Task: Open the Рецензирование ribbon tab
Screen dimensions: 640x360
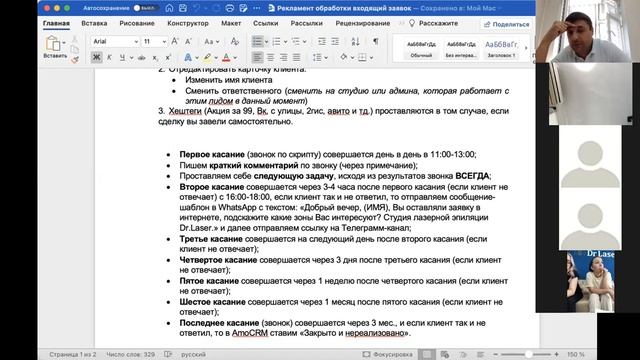Action: click(363, 23)
